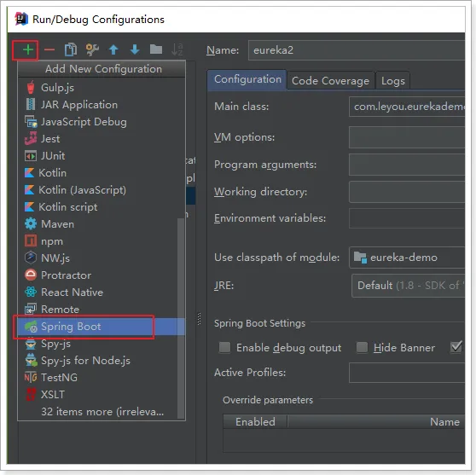Click the Copy Configuration icon
The width and height of the screenshot is (476, 475).
[x=71, y=49]
